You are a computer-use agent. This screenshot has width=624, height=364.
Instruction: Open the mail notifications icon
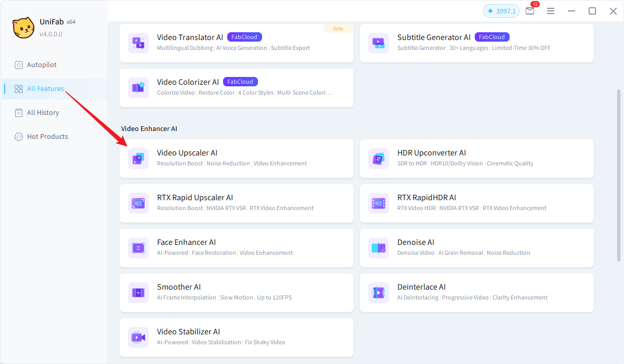coord(530,11)
